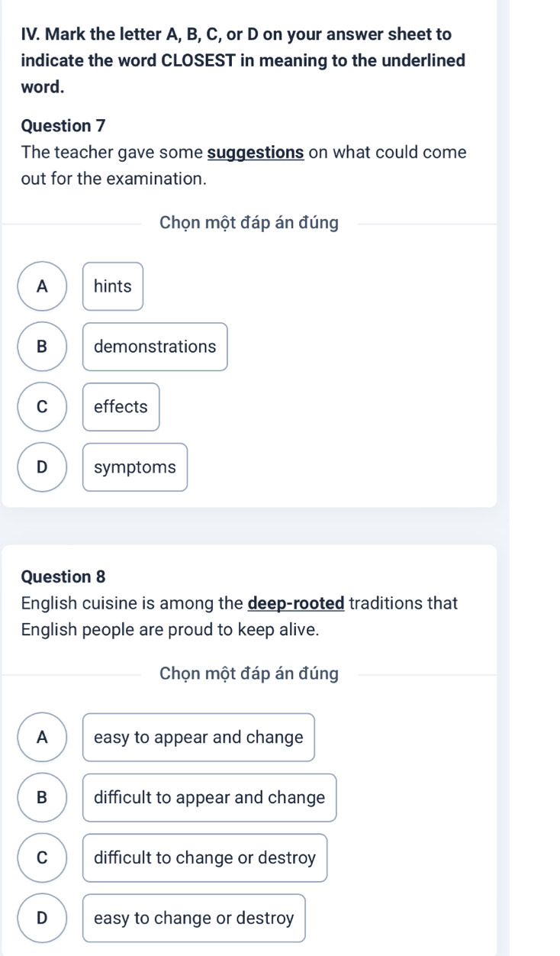Choose the "effects" answer box

[x=121, y=407]
